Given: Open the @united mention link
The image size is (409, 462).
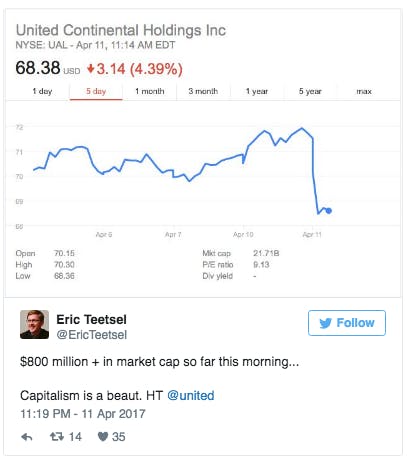Looking at the screenshot, I should (x=191, y=396).
